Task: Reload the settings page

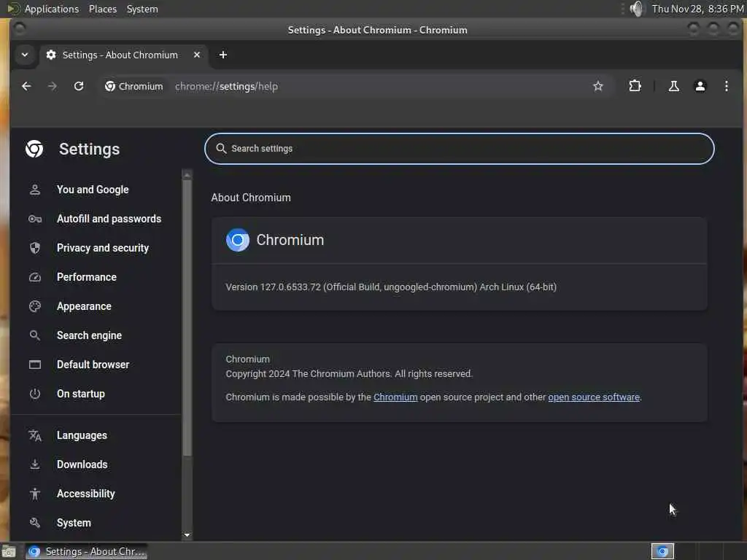Action: click(x=79, y=86)
